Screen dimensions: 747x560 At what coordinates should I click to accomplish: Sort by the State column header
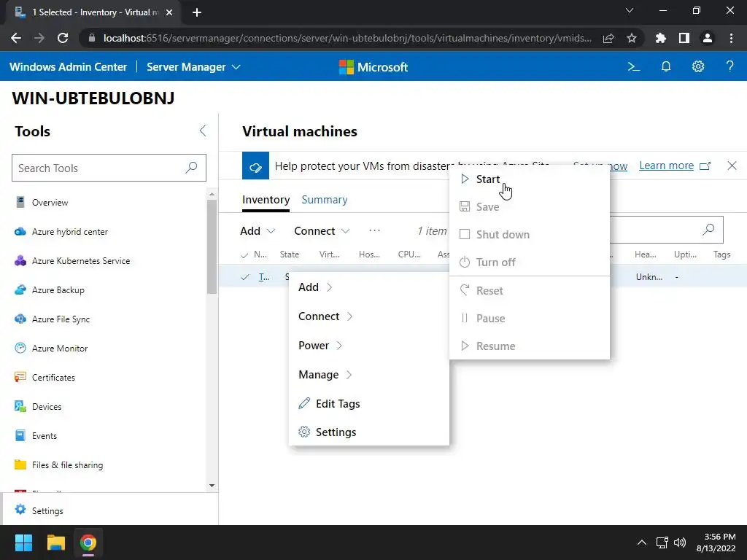coord(289,254)
